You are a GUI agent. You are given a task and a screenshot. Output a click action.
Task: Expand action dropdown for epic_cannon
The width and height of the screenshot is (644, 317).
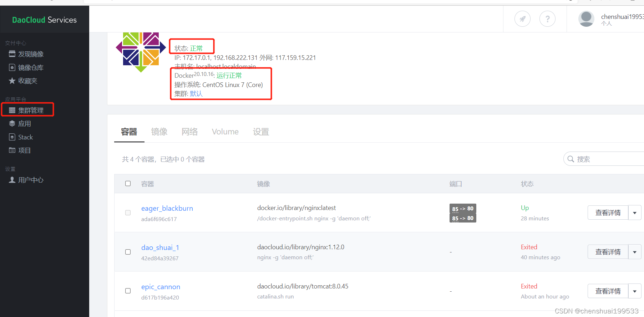(635, 291)
